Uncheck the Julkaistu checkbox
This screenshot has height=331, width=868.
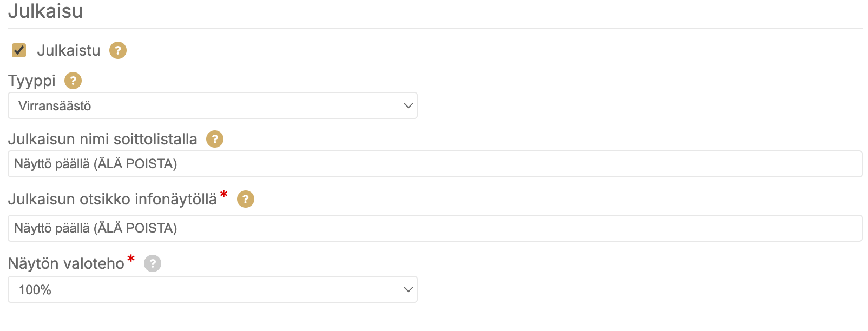click(19, 50)
